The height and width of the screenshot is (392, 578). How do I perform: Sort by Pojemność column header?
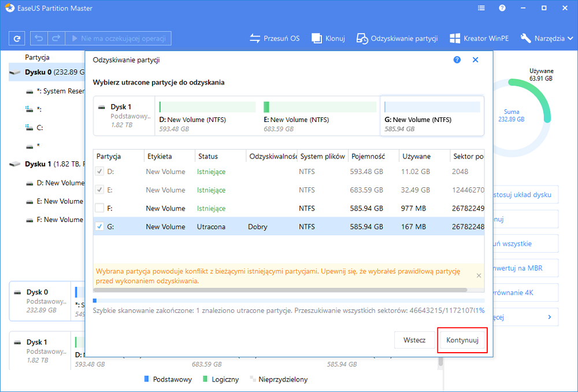[x=373, y=156]
